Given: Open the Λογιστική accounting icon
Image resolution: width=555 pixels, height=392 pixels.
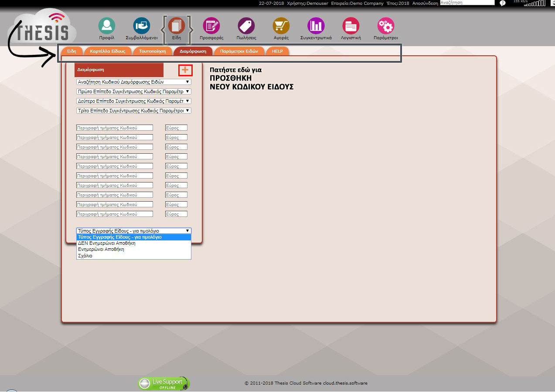Looking at the screenshot, I should 351,26.
